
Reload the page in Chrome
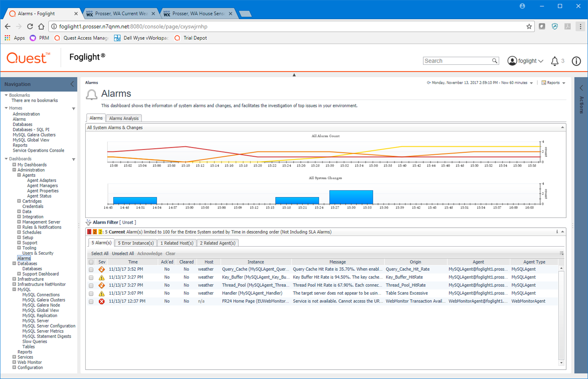tap(30, 27)
